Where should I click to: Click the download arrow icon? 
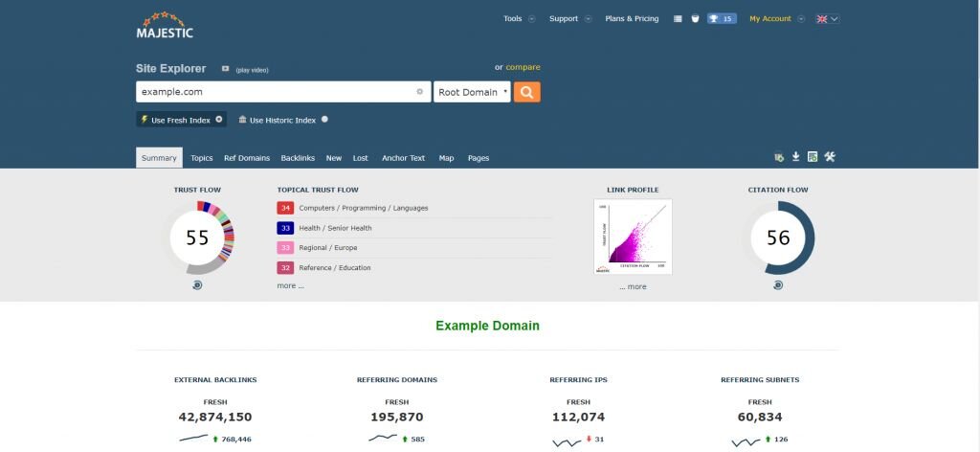pos(795,156)
